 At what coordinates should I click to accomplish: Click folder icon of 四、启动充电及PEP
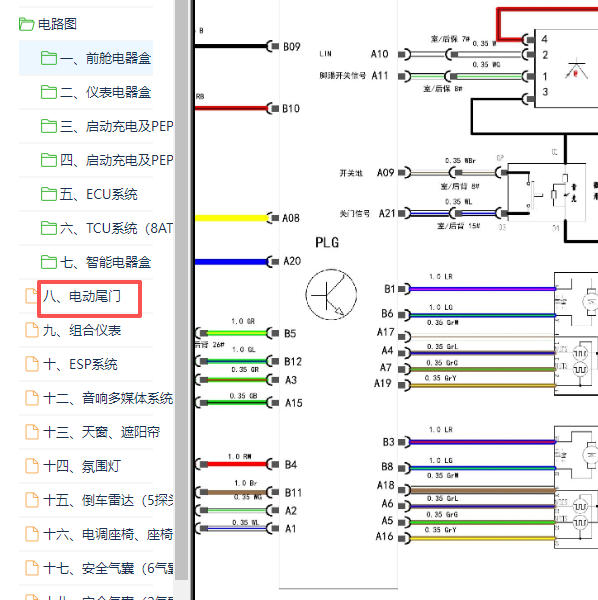49,160
